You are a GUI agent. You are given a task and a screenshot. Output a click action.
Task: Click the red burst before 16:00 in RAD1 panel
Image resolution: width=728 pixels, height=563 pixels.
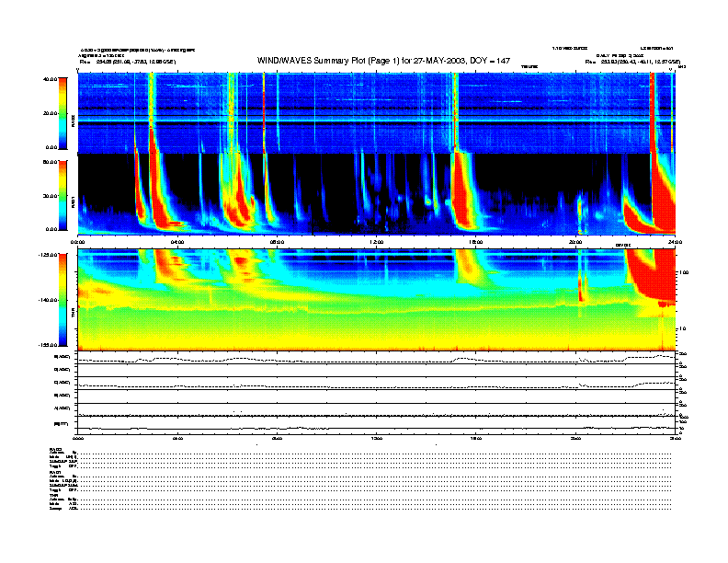(x=461, y=190)
